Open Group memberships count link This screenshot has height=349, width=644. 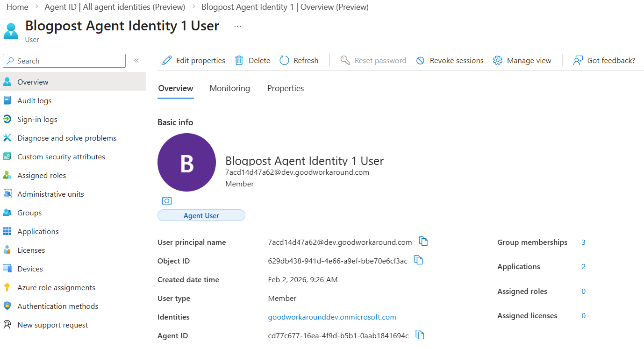[583, 242]
